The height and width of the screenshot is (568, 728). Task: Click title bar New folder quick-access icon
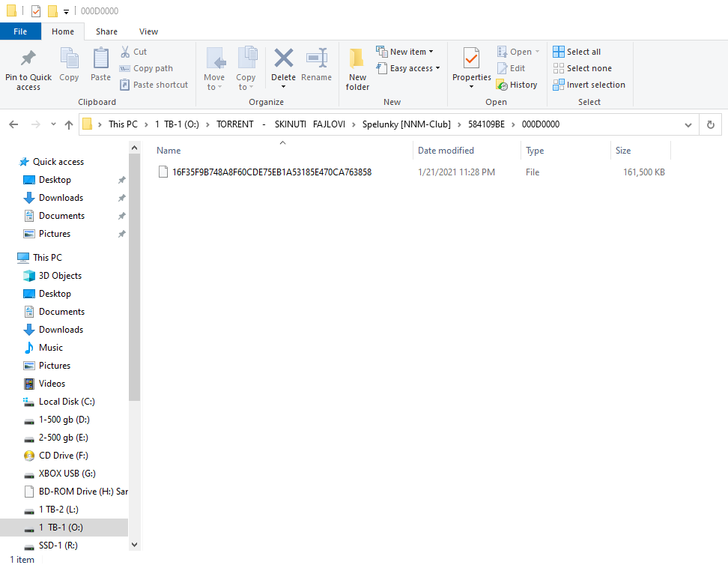pos(53,10)
